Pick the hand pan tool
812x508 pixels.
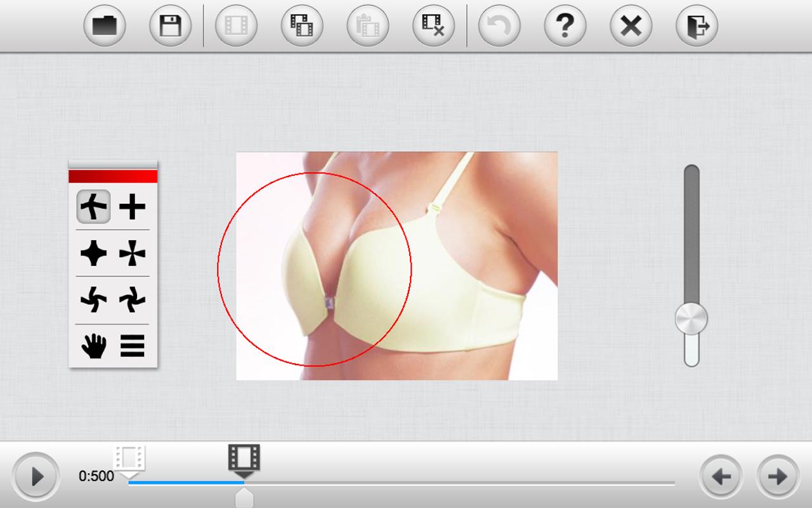(94, 346)
